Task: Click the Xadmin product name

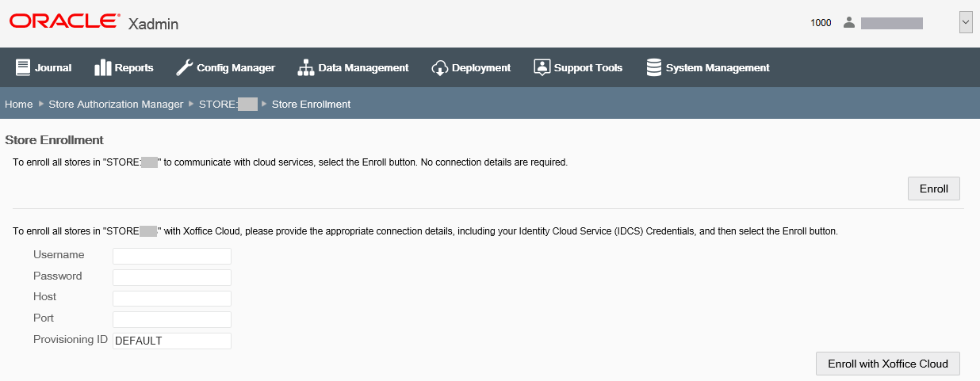Action: click(x=153, y=24)
